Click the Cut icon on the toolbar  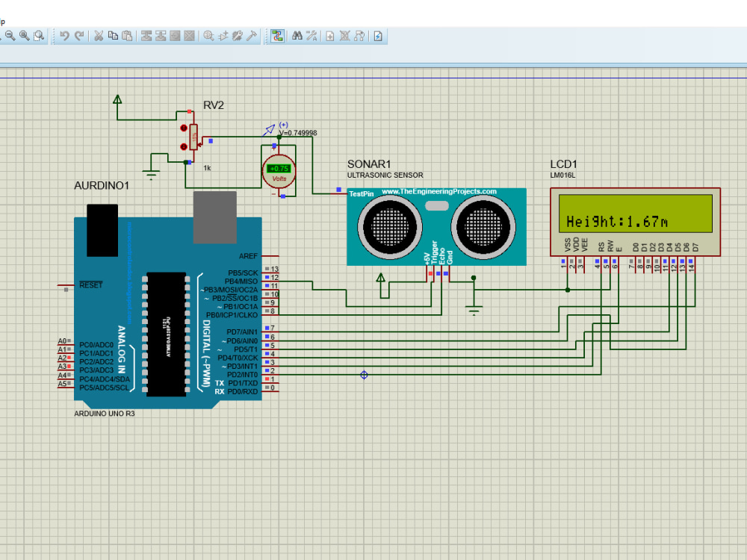point(98,35)
